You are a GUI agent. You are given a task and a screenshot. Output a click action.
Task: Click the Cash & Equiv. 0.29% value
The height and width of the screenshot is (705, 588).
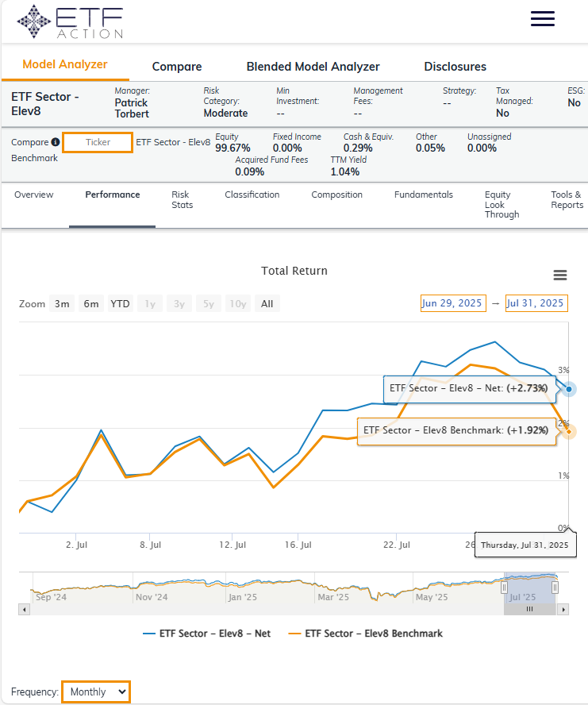(x=358, y=148)
